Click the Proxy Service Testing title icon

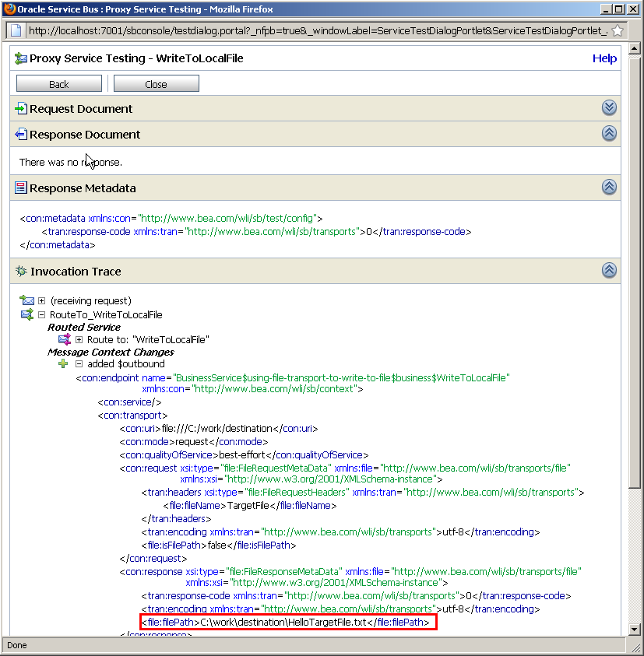pos(20,58)
